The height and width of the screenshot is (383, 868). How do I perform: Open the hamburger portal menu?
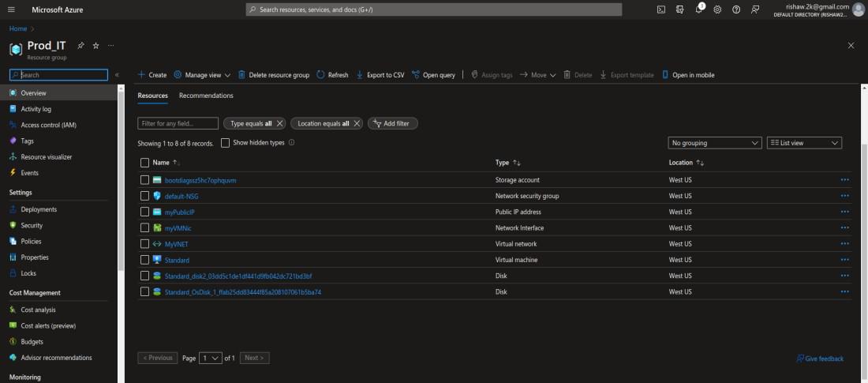[11, 9]
